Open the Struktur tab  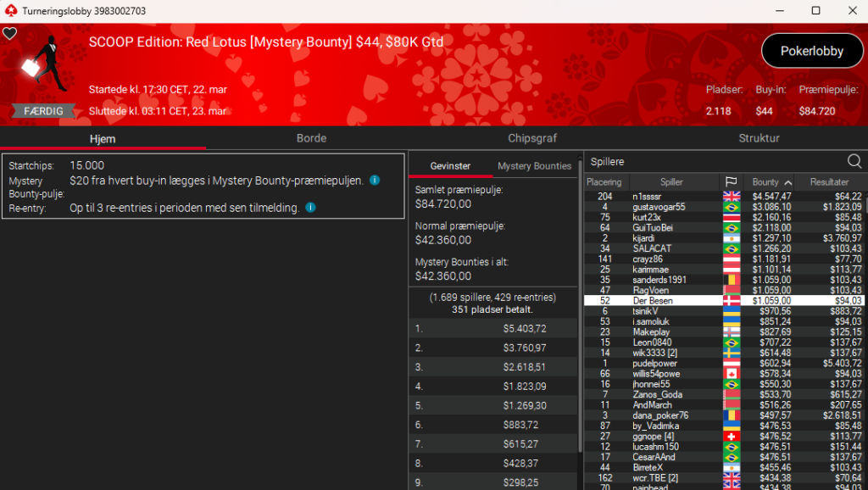pyautogui.click(x=759, y=138)
